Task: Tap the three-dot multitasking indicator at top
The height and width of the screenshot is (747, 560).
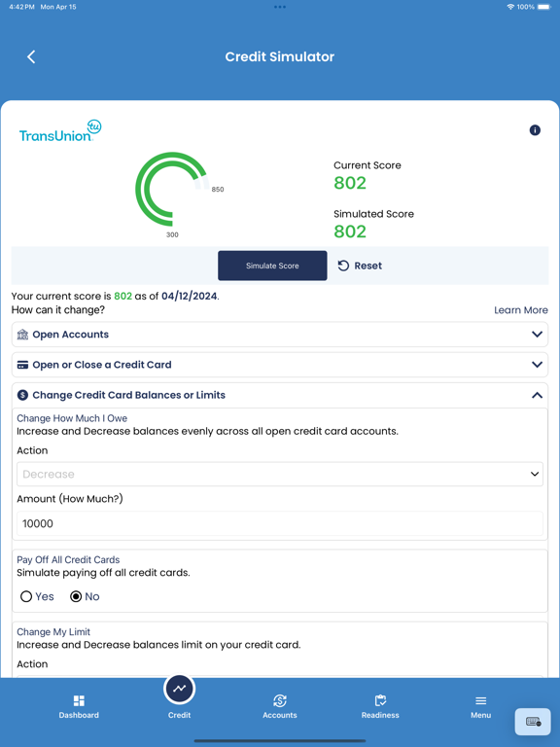Action: tap(280, 7)
